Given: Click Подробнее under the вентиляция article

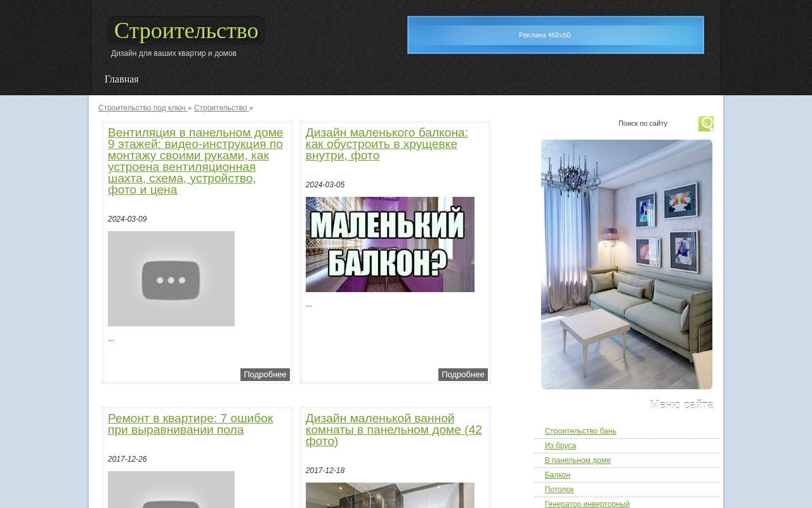Looking at the screenshot, I should [x=265, y=375].
